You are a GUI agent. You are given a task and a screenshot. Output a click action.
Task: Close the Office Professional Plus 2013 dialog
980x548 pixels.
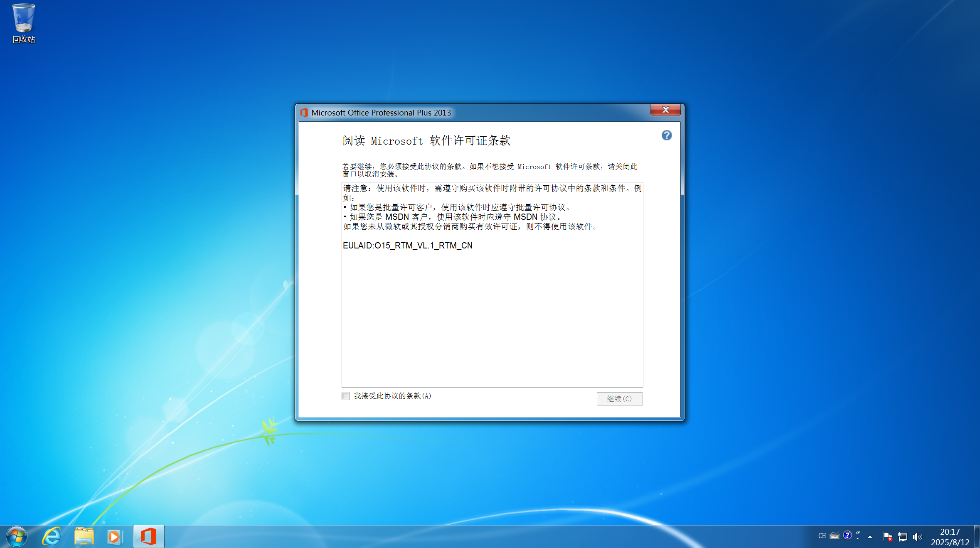[x=665, y=110]
